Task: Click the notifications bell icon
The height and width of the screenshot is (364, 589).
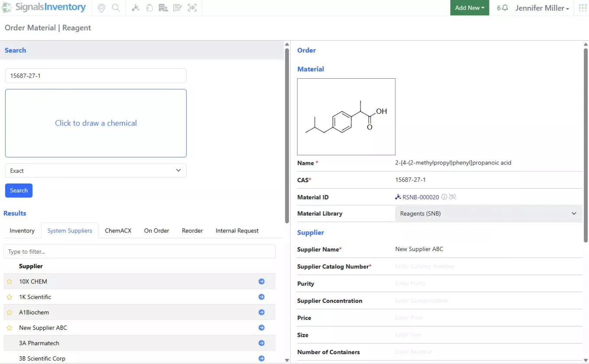Action: tap(505, 8)
